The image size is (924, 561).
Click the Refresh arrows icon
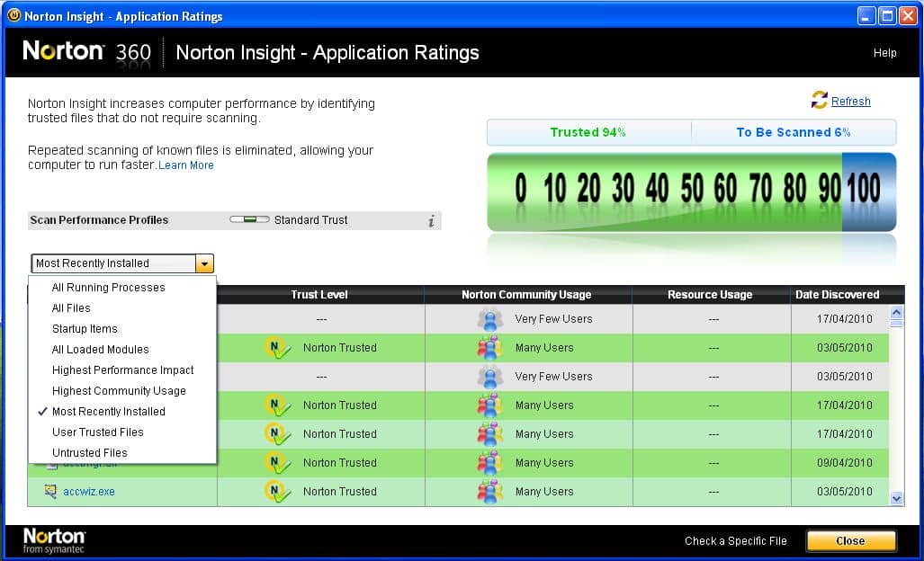[819, 100]
